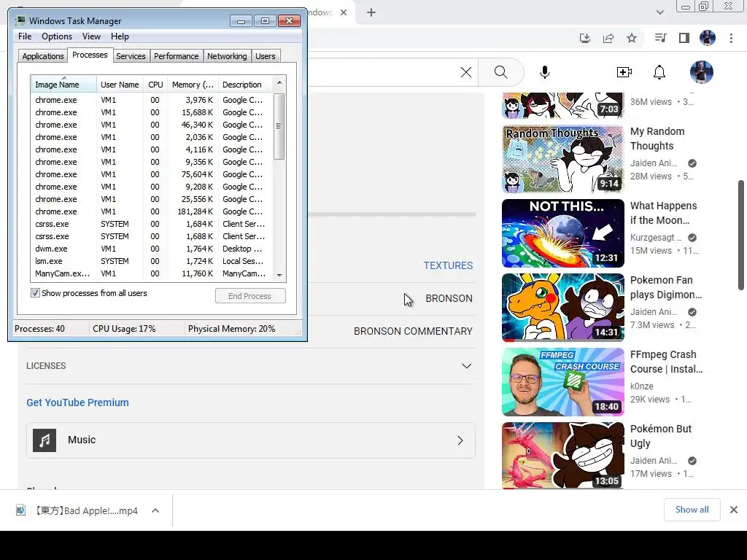Open FFmpeg Crash Course video thumbnail
This screenshot has width=747, height=560.
click(x=562, y=382)
